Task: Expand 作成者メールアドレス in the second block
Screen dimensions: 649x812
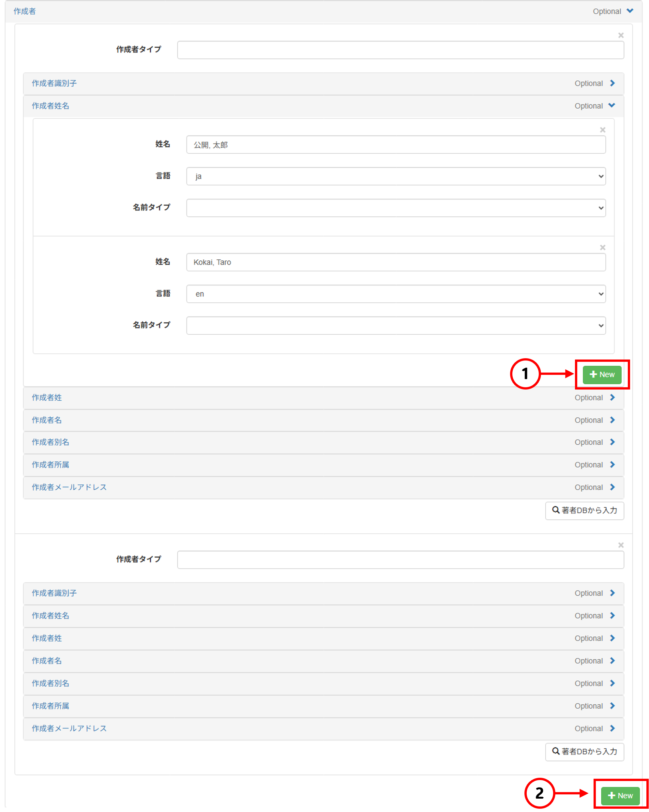Action: point(613,728)
